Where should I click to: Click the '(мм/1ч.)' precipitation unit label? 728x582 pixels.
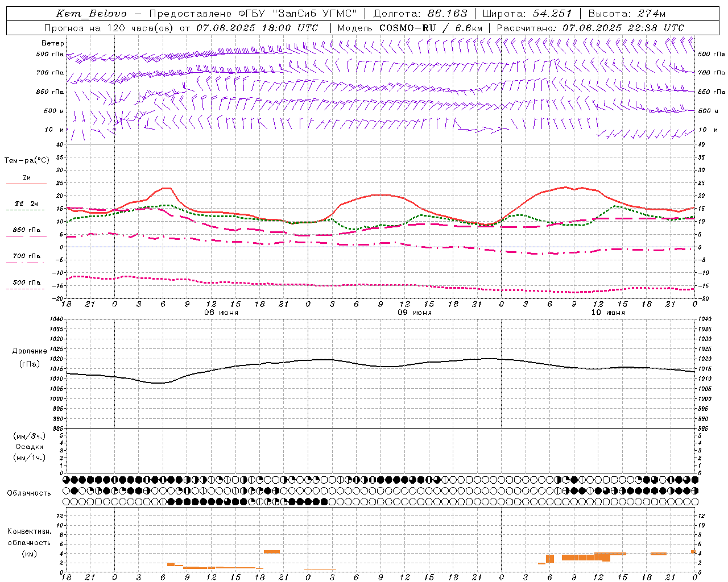pos(30,458)
